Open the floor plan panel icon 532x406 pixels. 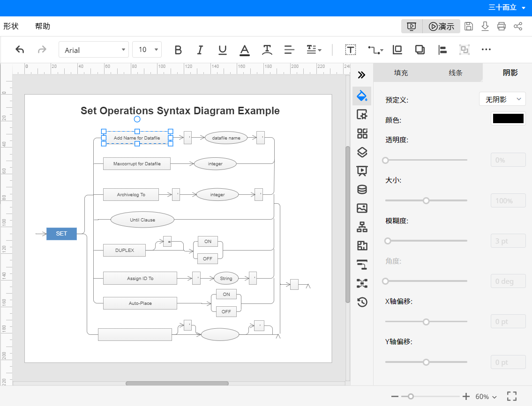(x=362, y=246)
